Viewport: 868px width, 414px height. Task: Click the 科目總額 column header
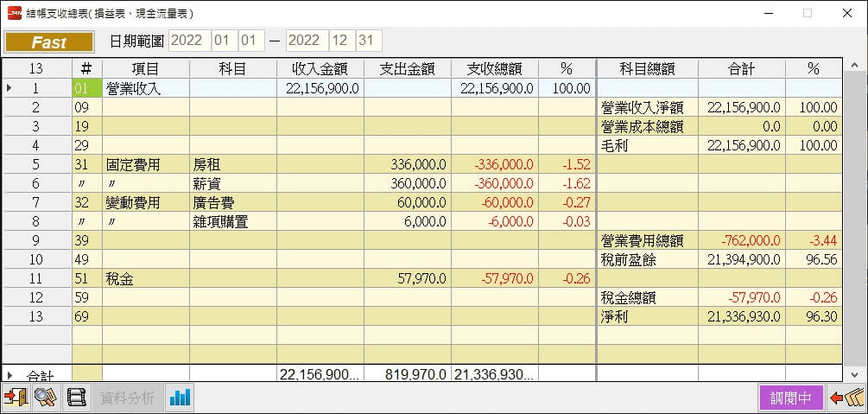(647, 69)
